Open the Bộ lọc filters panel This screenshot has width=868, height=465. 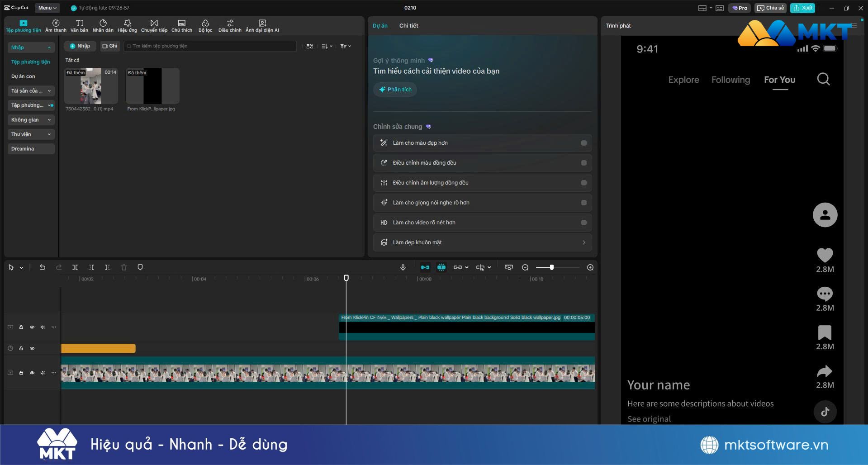coord(205,26)
